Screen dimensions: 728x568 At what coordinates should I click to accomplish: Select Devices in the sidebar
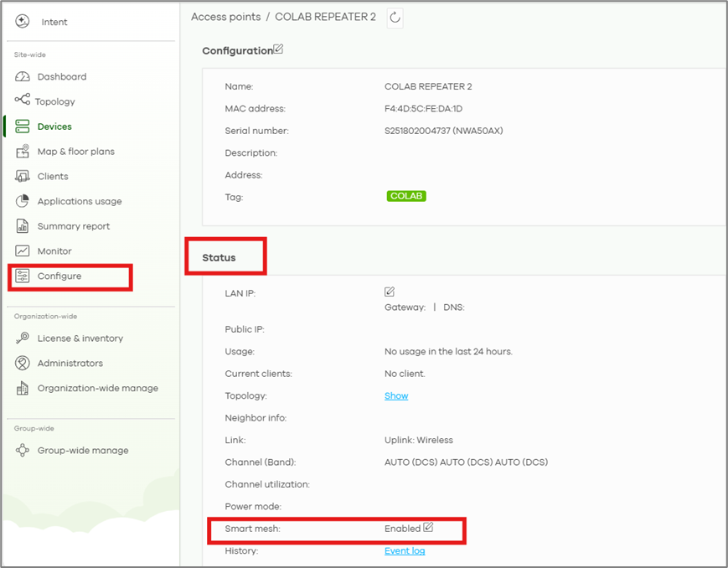(x=54, y=127)
